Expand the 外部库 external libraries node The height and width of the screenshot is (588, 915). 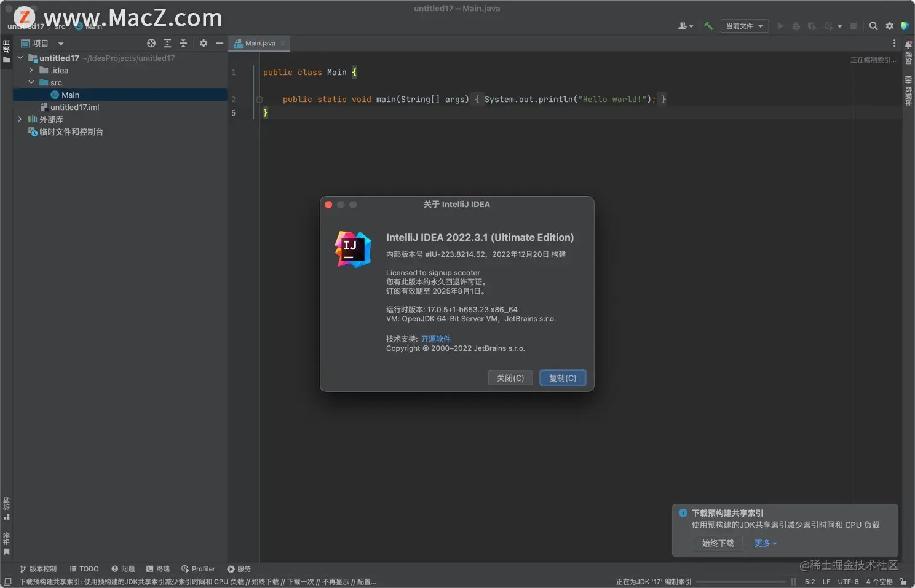click(x=20, y=119)
